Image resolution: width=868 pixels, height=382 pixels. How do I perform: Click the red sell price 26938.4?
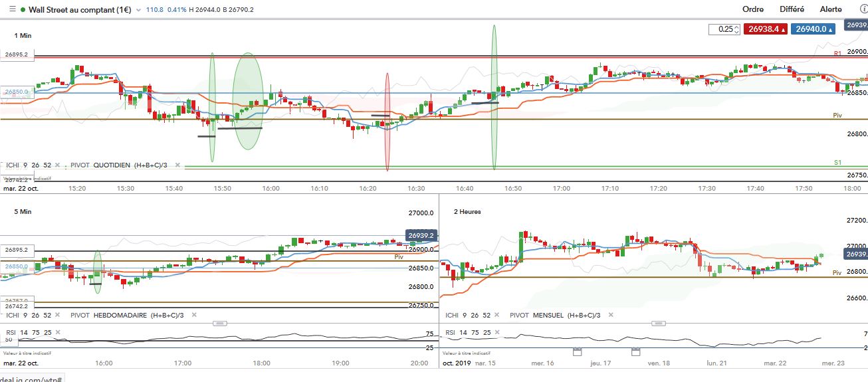click(x=764, y=29)
